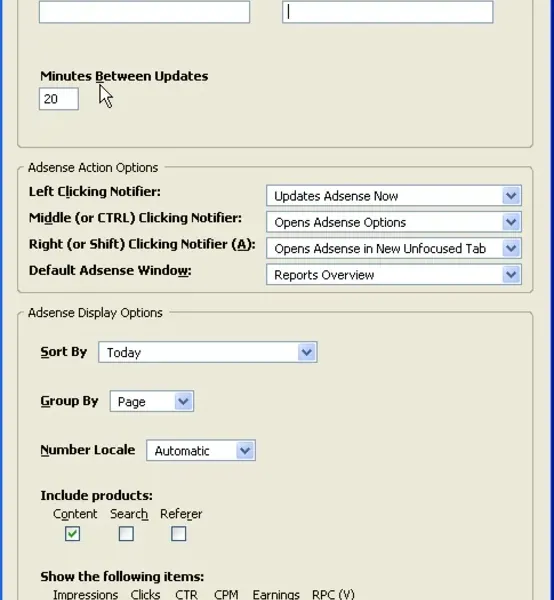
Task: Click the Group By label
Action: [x=69, y=401]
